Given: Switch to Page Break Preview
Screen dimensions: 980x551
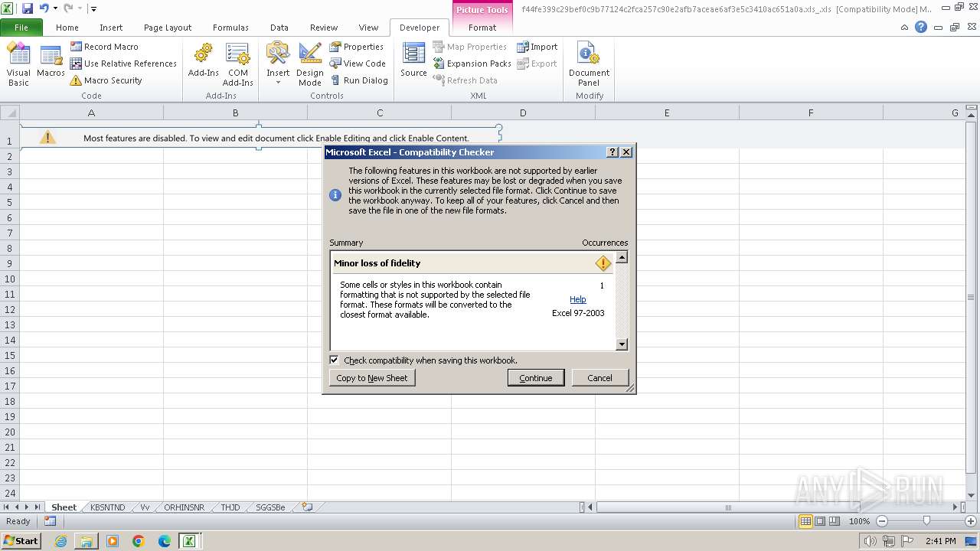Looking at the screenshot, I should point(835,521).
